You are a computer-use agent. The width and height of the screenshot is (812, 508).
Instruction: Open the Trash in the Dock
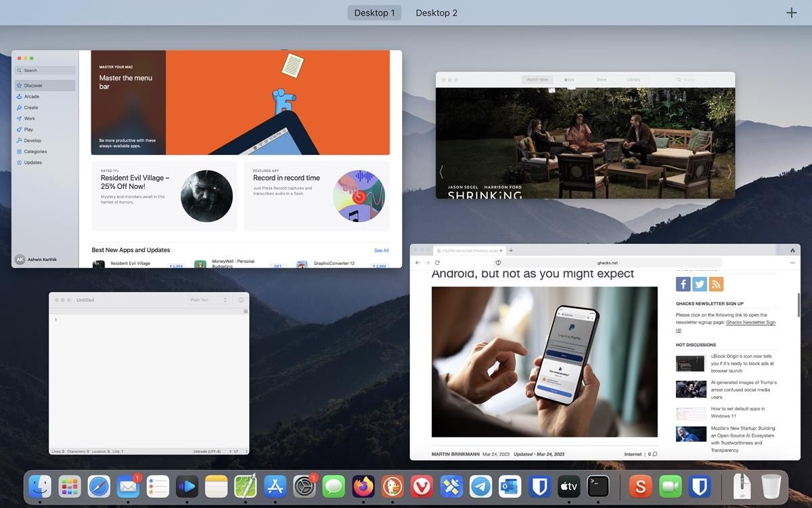tap(771, 486)
